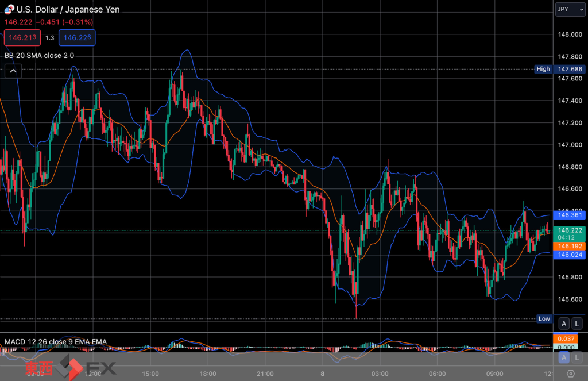Toggle log scale L on main price pane
Image resolution: width=588 pixels, height=381 pixels.
pos(577,324)
